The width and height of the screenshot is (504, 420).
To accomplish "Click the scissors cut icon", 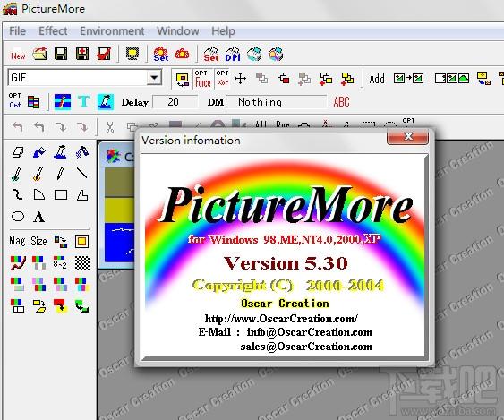I will point(110,127).
